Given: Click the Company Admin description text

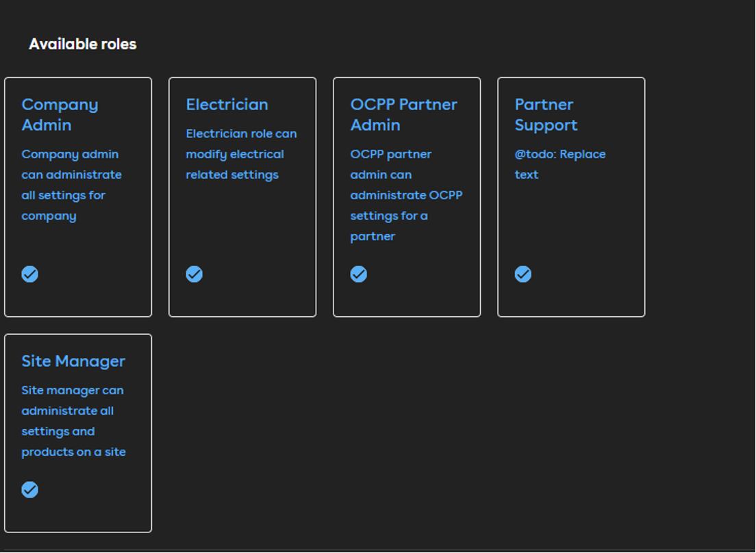Looking at the screenshot, I should tap(71, 185).
